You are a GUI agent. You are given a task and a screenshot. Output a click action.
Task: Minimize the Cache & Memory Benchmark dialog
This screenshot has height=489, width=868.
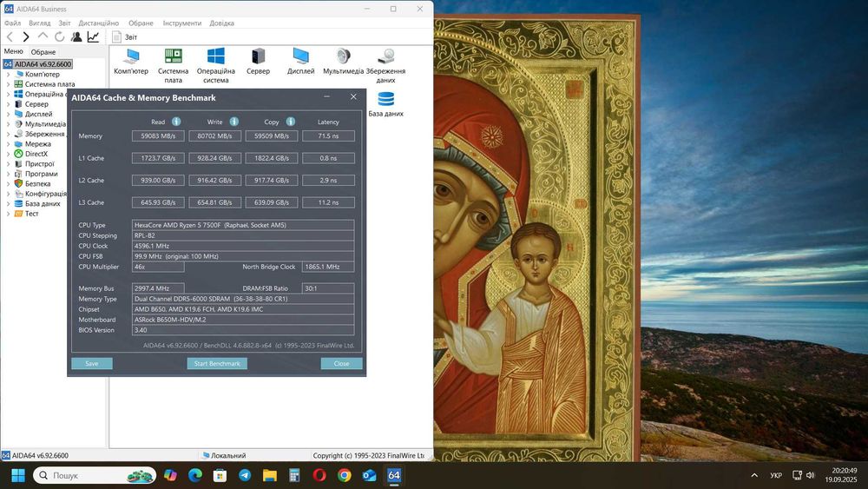(x=326, y=97)
